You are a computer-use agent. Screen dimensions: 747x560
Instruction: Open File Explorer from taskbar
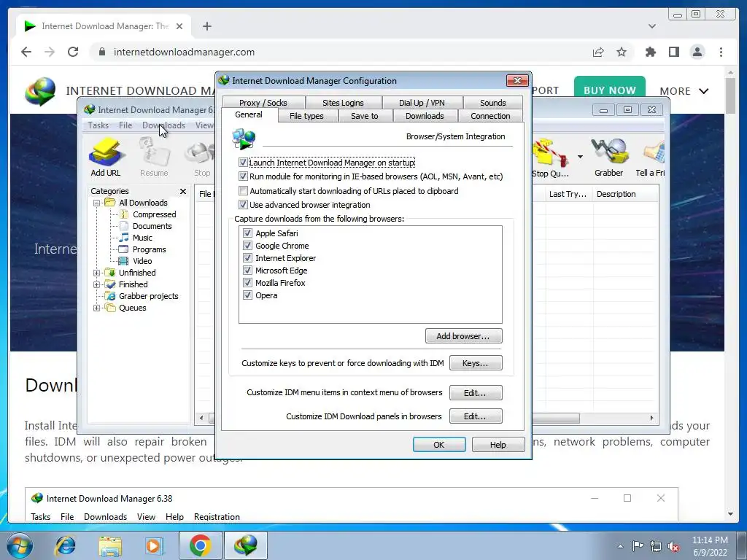[x=110, y=545]
